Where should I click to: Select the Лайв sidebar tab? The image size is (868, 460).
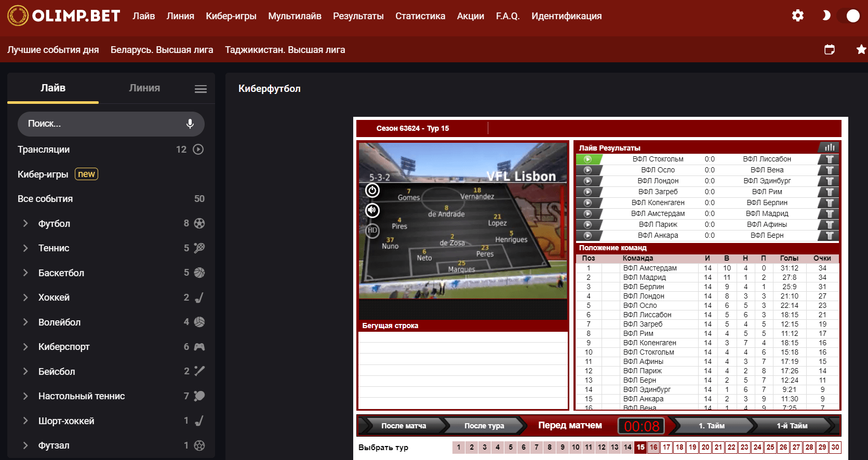coord(53,88)
